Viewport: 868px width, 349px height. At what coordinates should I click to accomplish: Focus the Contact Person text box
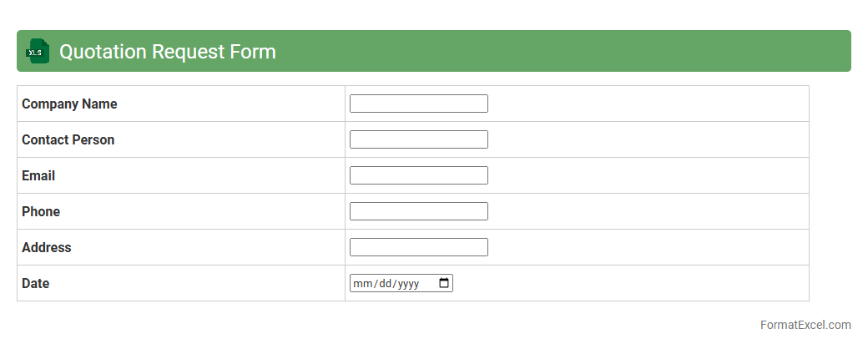418,139
